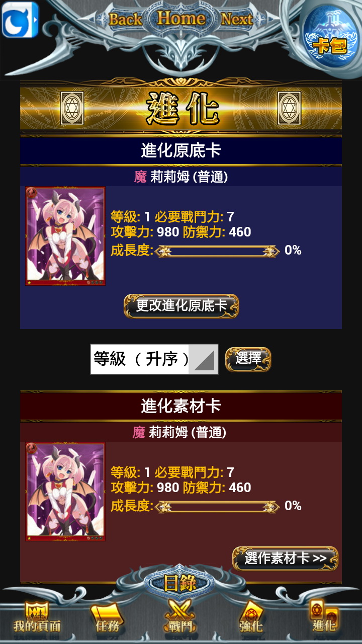
Task: Go Home in top navigation
Action: tap(181, 18)
